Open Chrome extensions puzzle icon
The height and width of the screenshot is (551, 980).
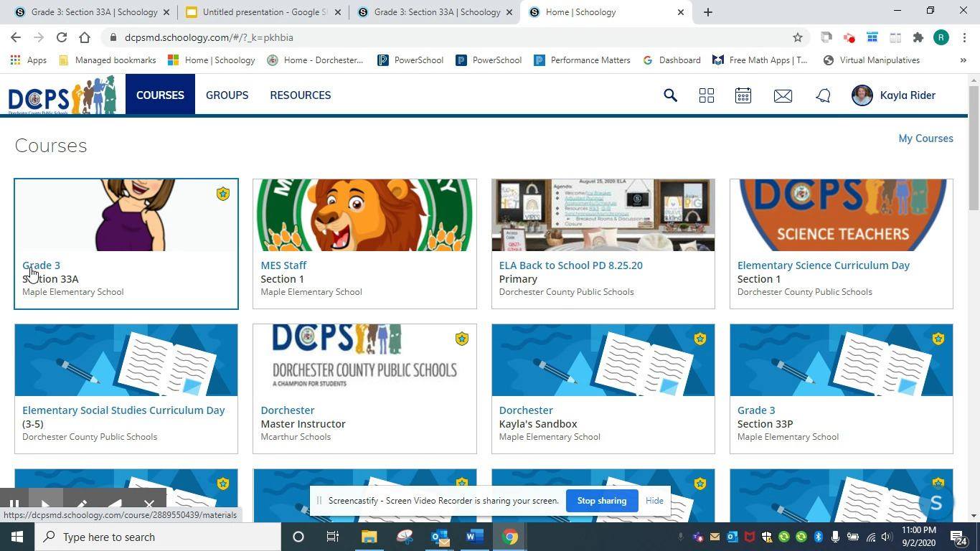coord(918,37)
